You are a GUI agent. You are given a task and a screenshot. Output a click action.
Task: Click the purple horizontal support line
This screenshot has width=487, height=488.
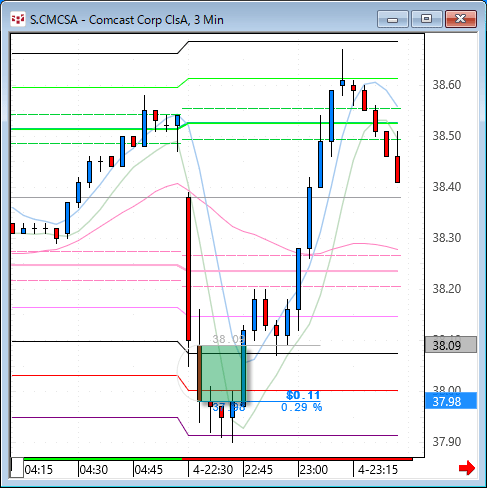tap(293, 435)
